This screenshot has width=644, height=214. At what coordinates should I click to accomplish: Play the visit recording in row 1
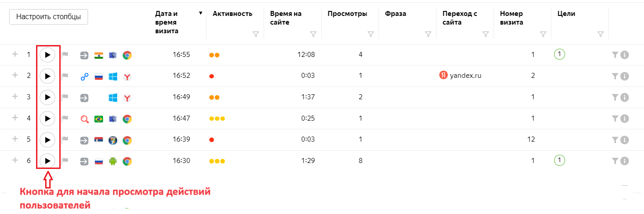coord(47,55)
